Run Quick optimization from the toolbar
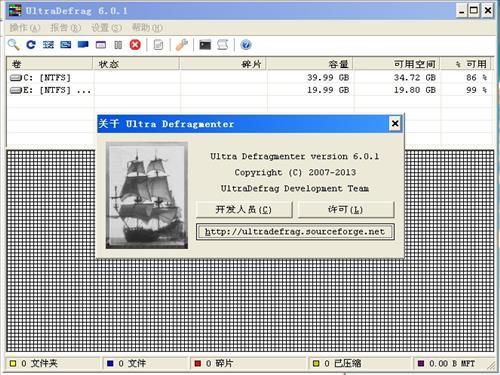The image size is (500, 375). pyautogui.click(x=66, y=44)
